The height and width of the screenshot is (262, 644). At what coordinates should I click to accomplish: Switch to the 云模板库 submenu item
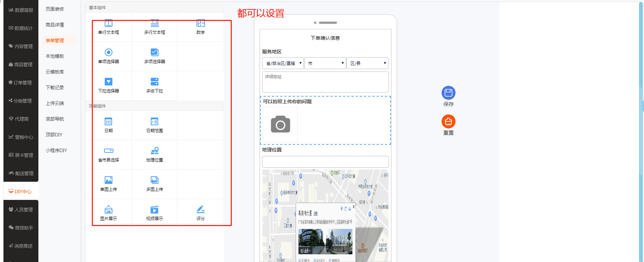pyautogui.click(x=55, y=72)
